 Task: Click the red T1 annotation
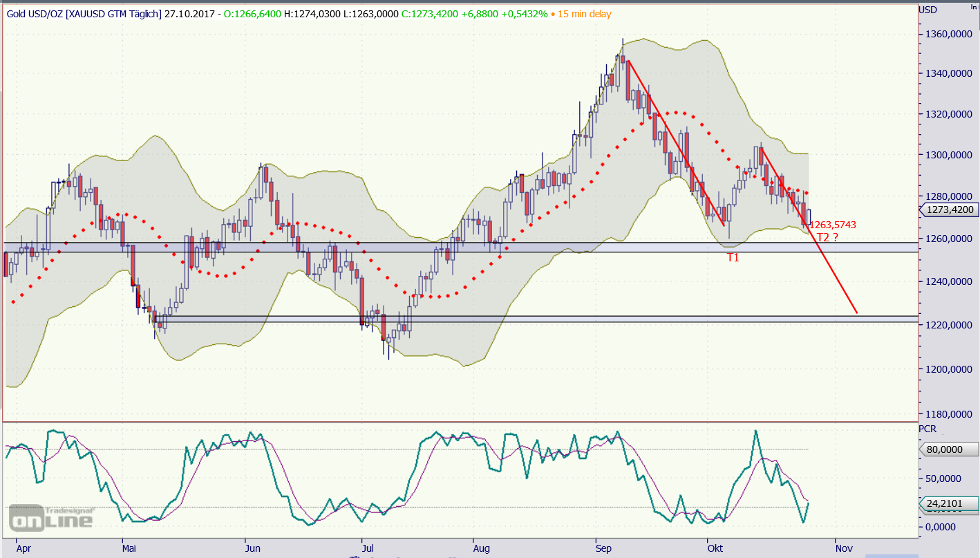(733, 257)
